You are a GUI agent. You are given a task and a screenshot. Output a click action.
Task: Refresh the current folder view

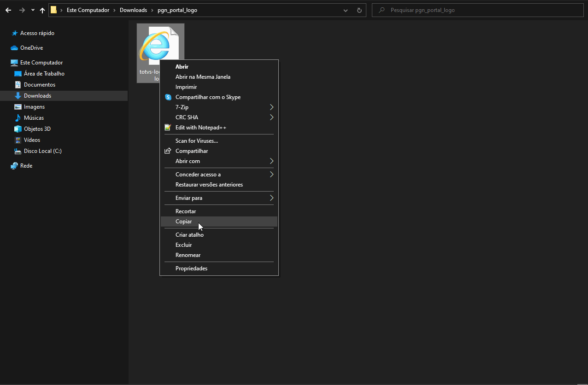359,10
